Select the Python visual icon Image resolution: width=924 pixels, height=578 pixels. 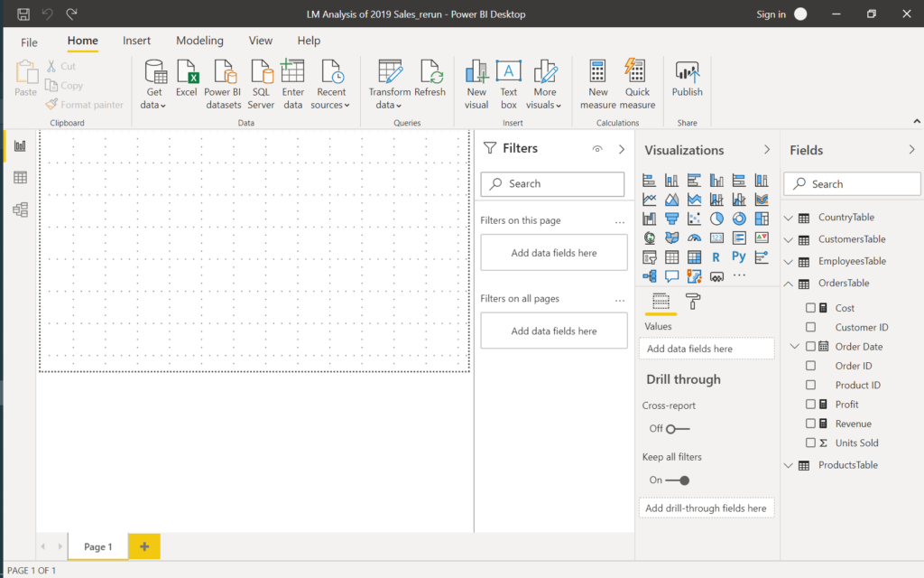coord(738,256)
